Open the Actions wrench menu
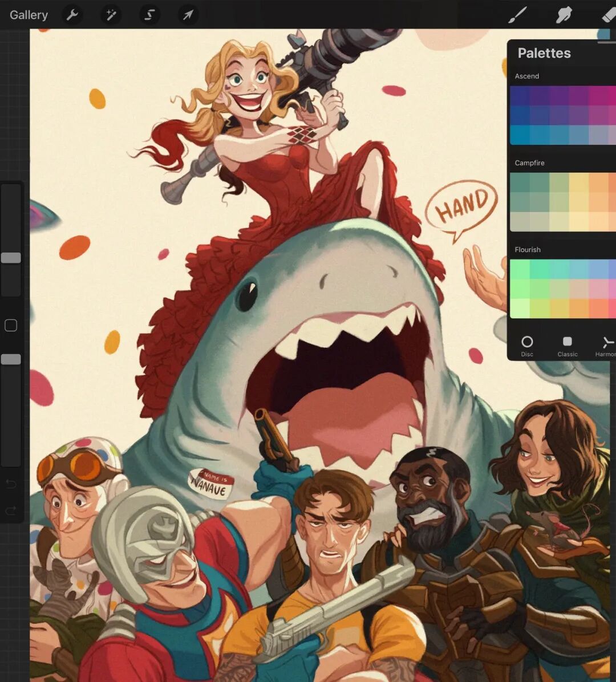This screenshot has width=616, height=682. (72, 15)
